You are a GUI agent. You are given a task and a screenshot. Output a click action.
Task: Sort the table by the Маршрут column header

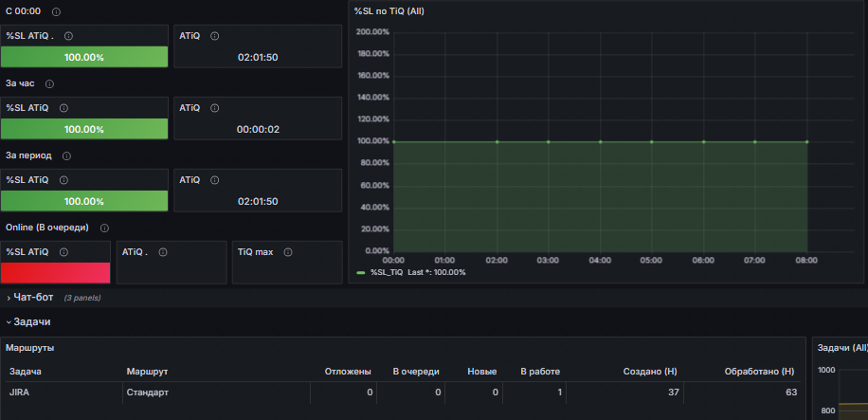[147, 372]
